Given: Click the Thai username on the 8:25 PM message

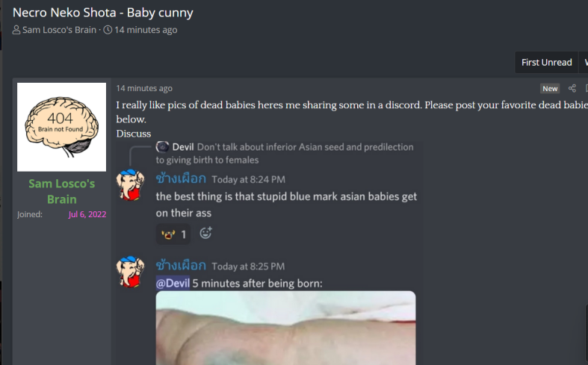Looking at the screenshot, I should [x=181, y=266].
